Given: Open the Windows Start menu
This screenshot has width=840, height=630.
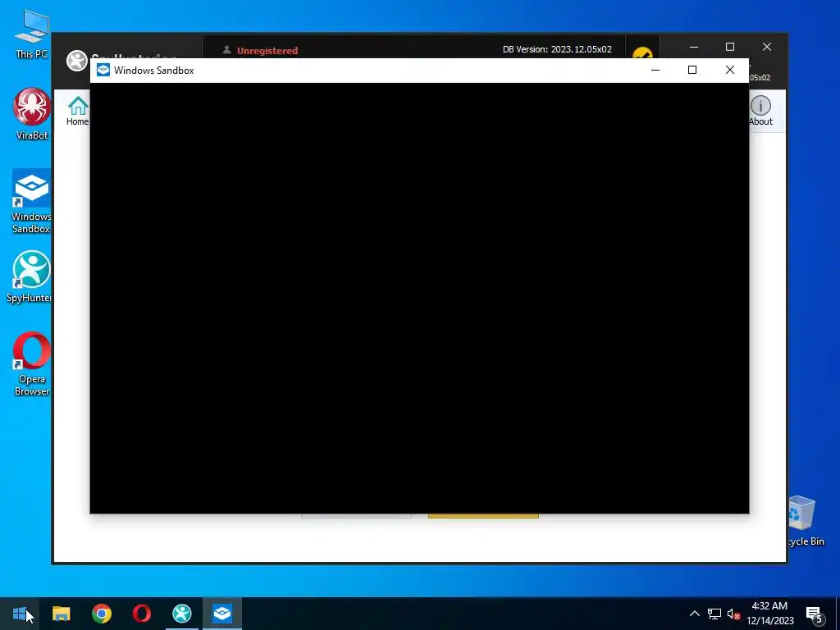Looking at the screenshot, I should [20, 614].
